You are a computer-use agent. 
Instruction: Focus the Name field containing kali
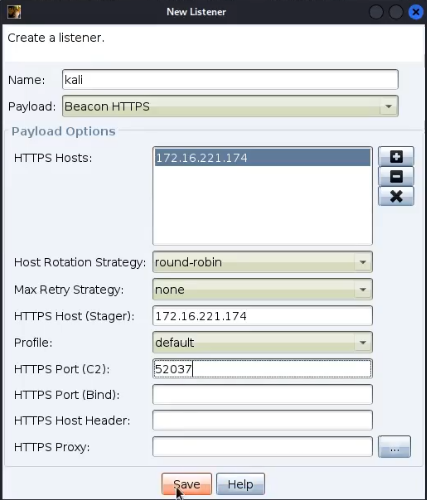[x=230, y=80]
